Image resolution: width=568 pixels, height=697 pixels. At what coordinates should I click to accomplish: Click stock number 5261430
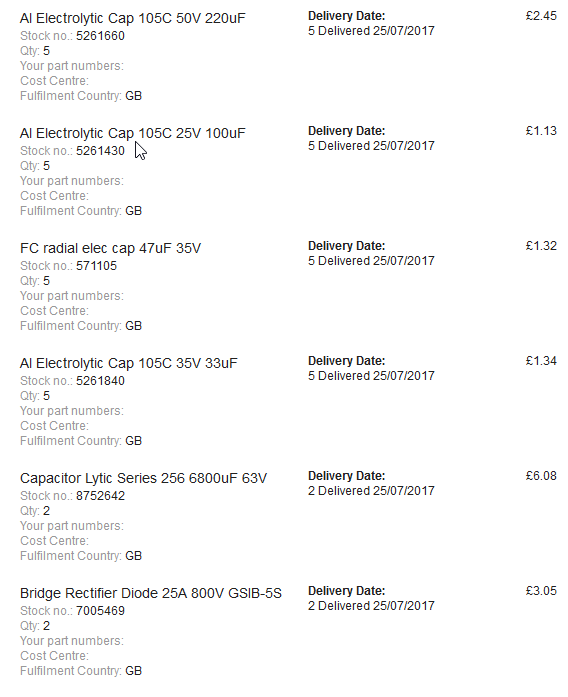(100, 151)
